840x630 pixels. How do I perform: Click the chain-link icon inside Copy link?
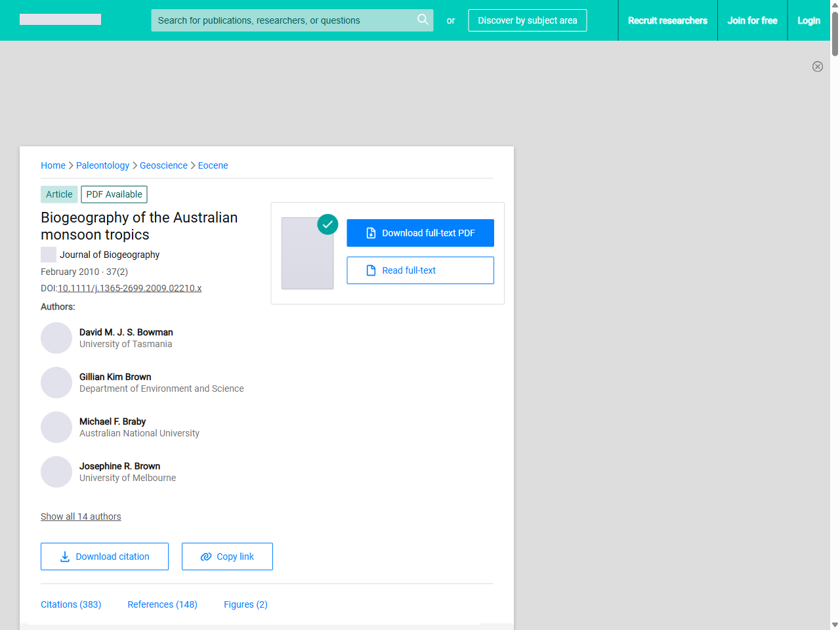coord(206,556)
